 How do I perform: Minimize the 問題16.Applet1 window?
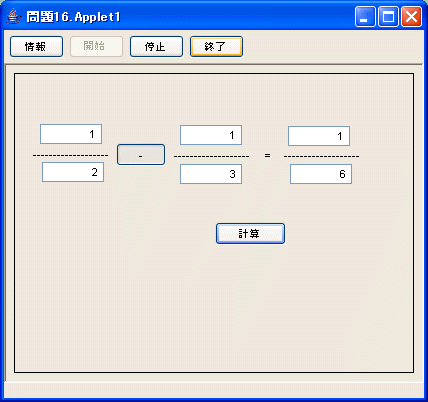(x=365, y=16)
